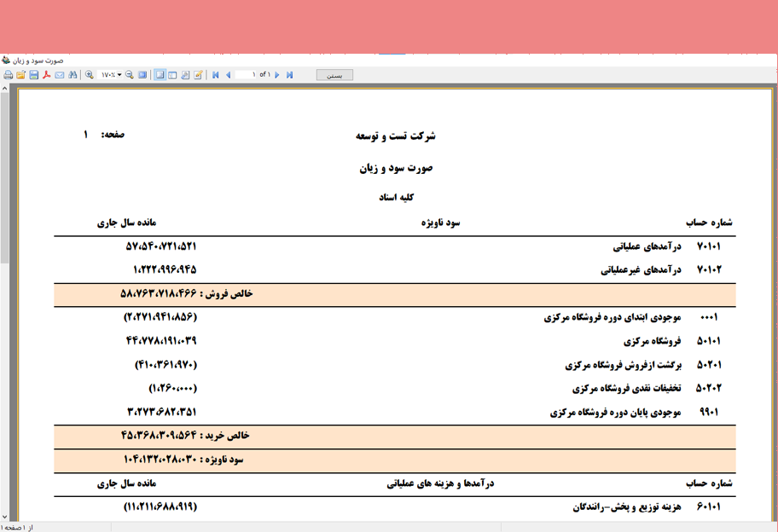Image resolution: width=778 pixels, height=532 pixels.
Task: Click account number ۹۹۰۱
Action: [x=709, y=412]
